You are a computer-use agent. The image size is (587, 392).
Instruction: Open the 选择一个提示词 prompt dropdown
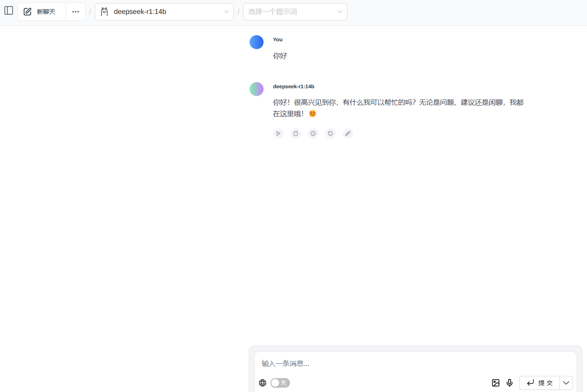[x=295, y=12]
